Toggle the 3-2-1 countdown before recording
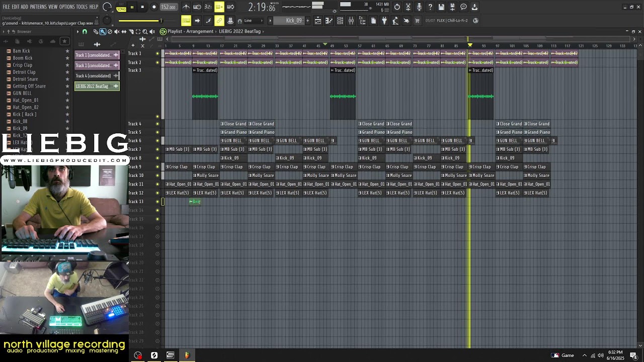 click(208, 7)
